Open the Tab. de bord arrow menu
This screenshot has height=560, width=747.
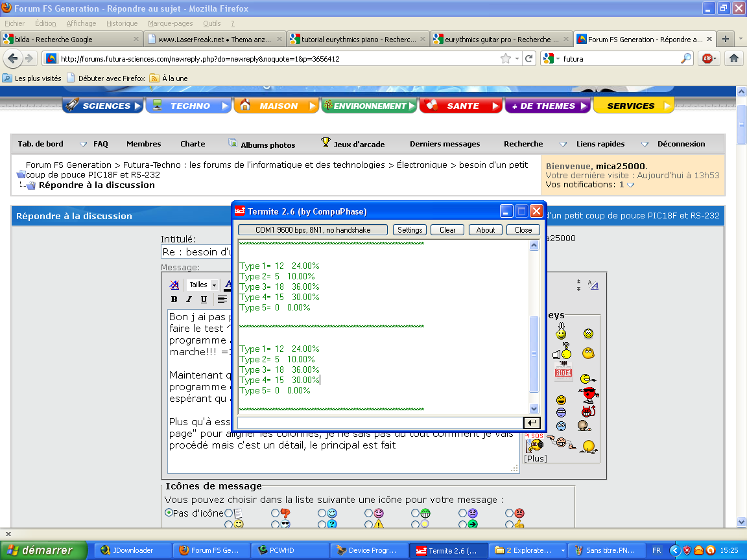[84, 144]
